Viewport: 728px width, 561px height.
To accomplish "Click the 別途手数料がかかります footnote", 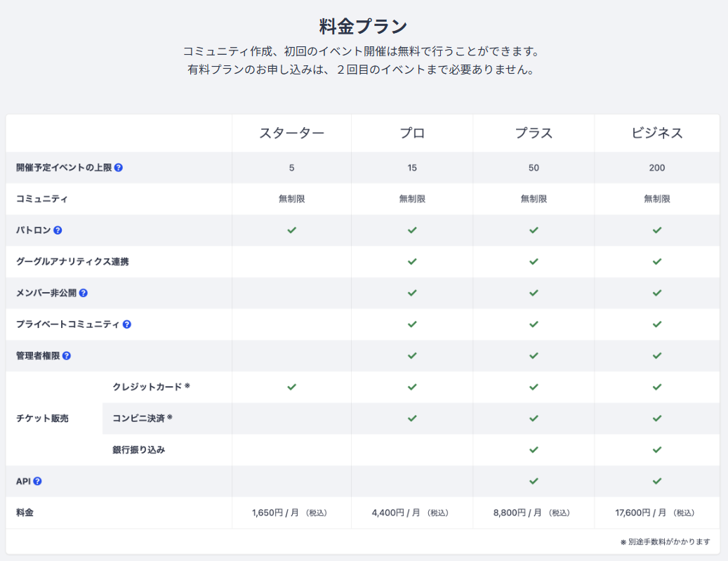I will point(666,542).
